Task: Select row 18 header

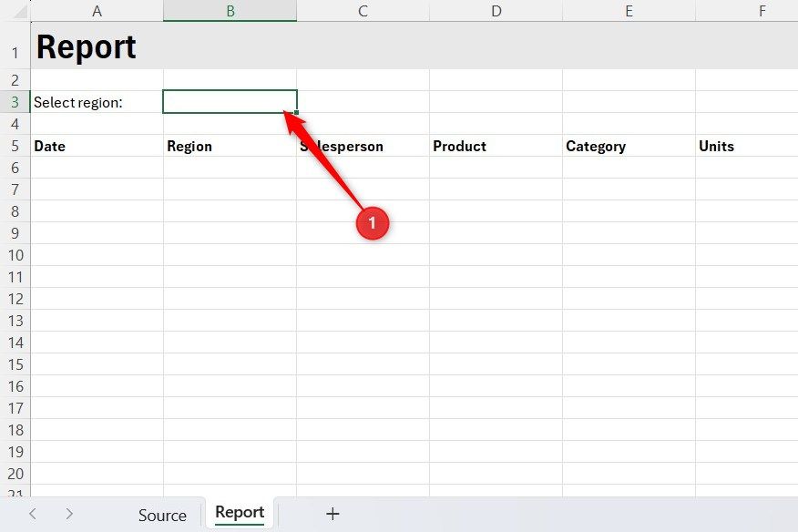Action: [x=15, y=430]
